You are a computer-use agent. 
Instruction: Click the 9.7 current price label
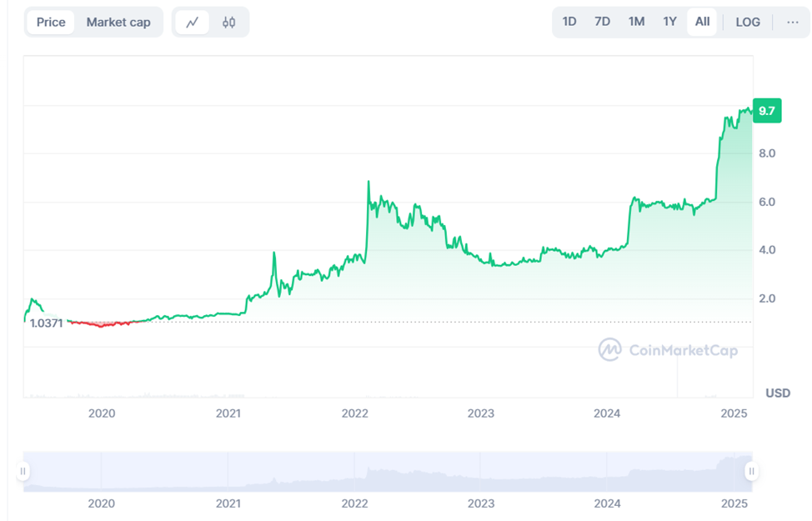point(767,111)
